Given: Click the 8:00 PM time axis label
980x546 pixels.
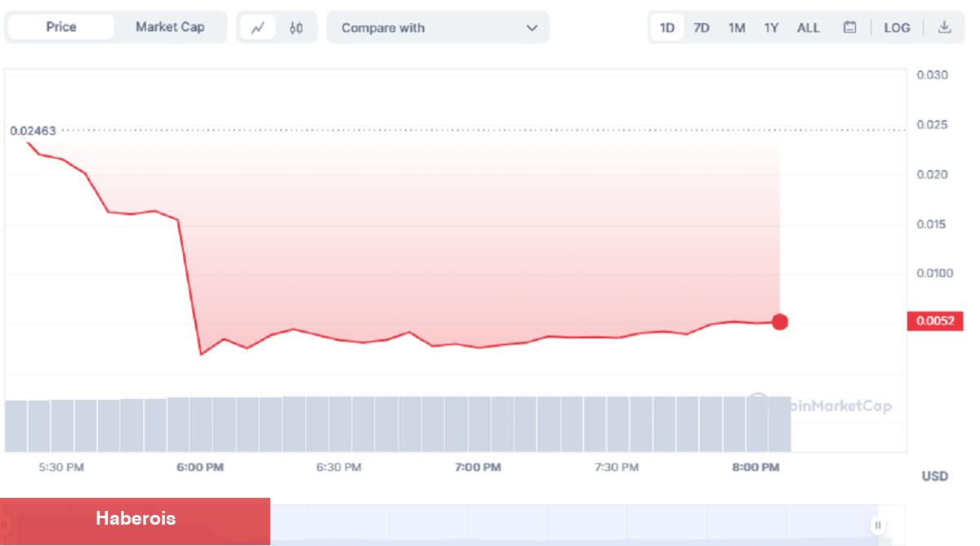Looking at the screenshot, I should tap(755, 468).
